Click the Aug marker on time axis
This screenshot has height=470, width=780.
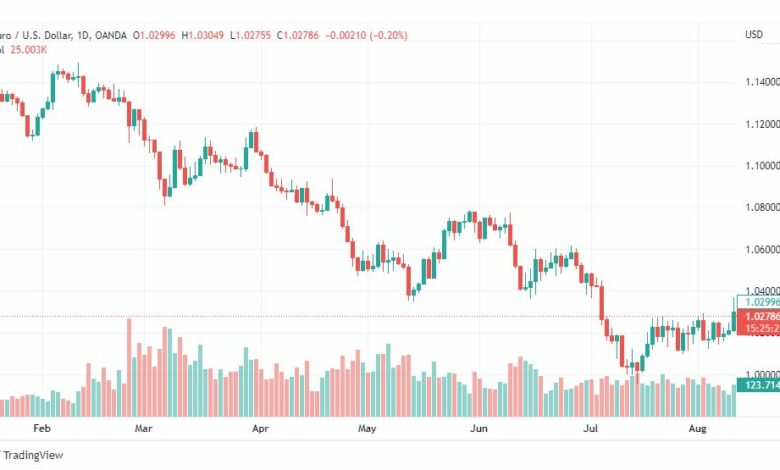coord(697,428)
